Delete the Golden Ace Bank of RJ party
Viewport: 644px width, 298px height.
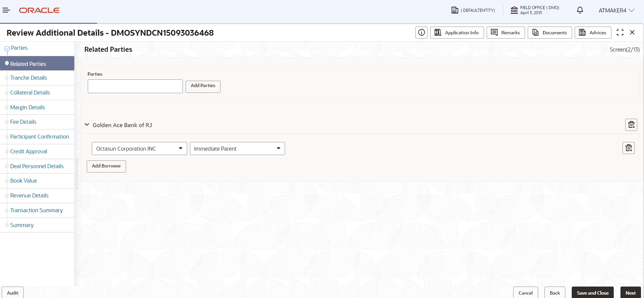(631, 125)
